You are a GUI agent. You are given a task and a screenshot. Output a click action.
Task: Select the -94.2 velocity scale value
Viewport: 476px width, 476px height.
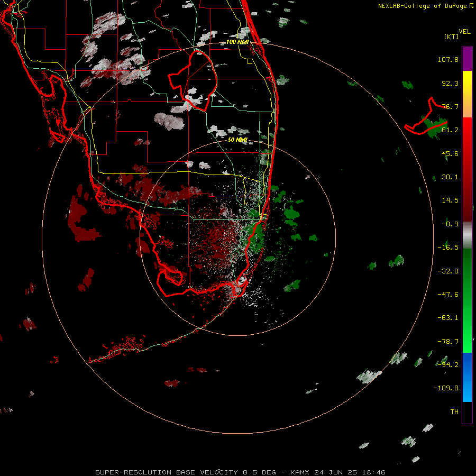click(x=448, y=364)
